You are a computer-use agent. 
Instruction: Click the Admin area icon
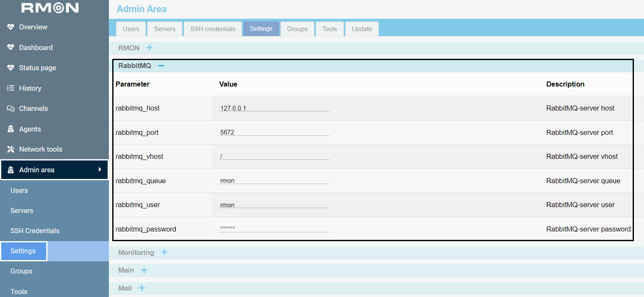click(10, 170)
